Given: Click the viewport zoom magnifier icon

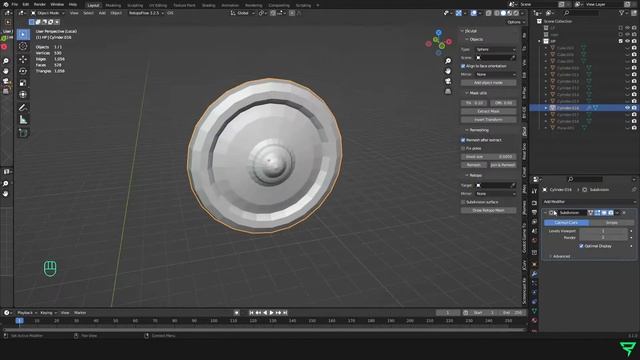Looking at the screenshot, I should click(x=448, y=61).
